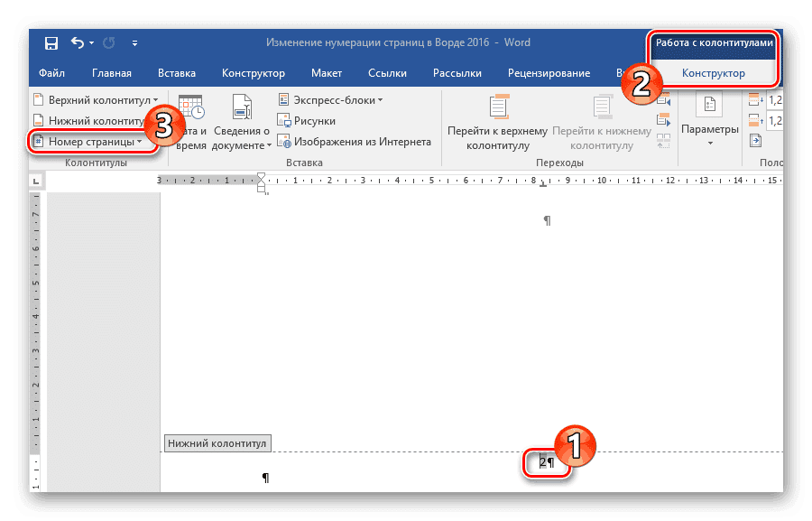Click the Insert Alignment Tab icon
This screenshot has height=521, width=812.
click(755, 141)
